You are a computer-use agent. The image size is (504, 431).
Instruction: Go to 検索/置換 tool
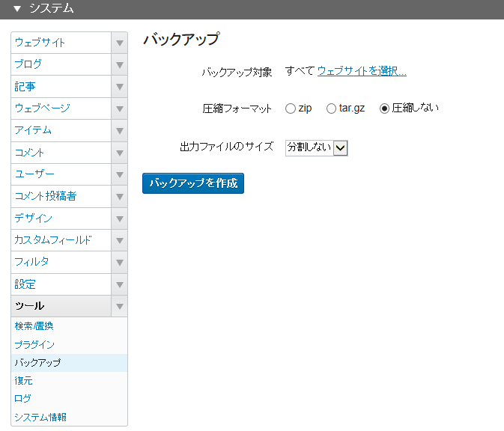coord(34,326)
